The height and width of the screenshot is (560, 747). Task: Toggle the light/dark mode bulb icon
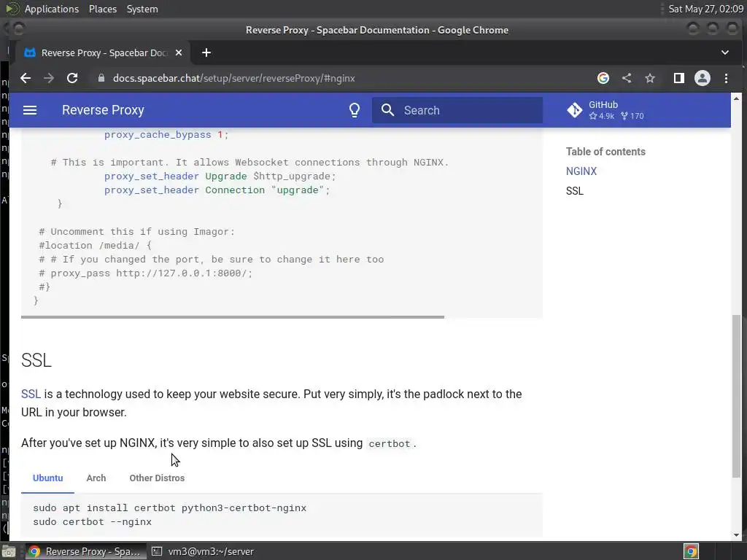355,110
